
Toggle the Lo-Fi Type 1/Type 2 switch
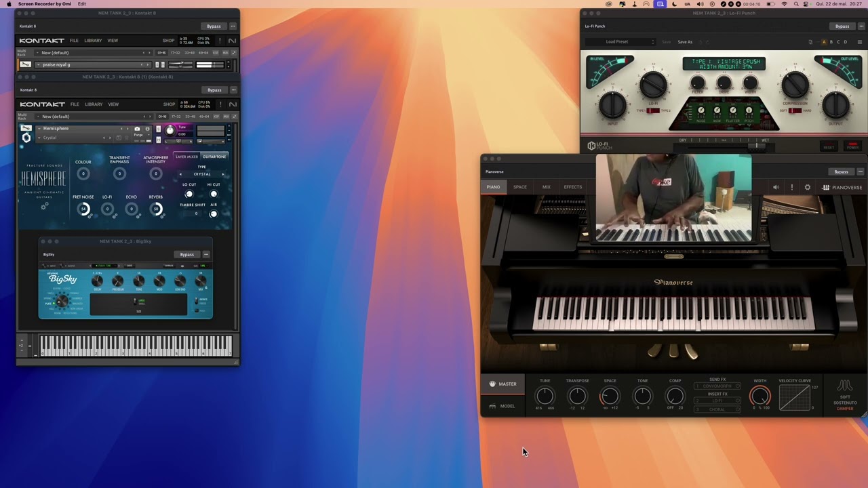[654, 110]
